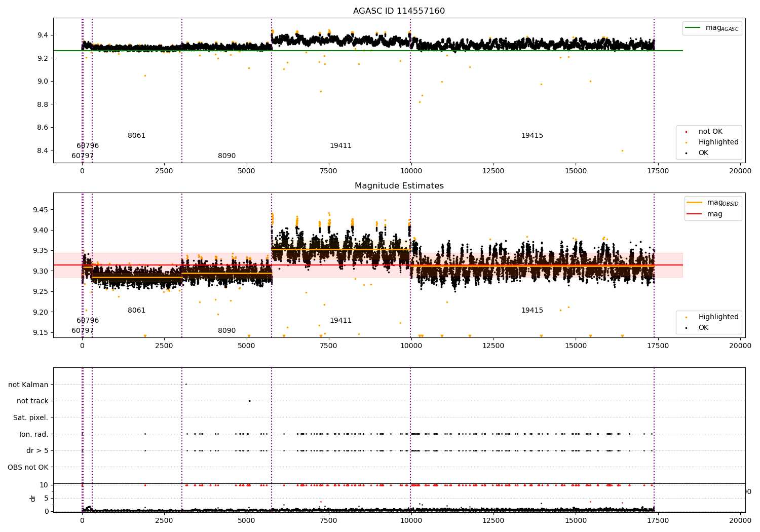The image size is (760, 532).
Task: Click the 'Magnitude Estimates' plot title
Action: coord(399,186)
